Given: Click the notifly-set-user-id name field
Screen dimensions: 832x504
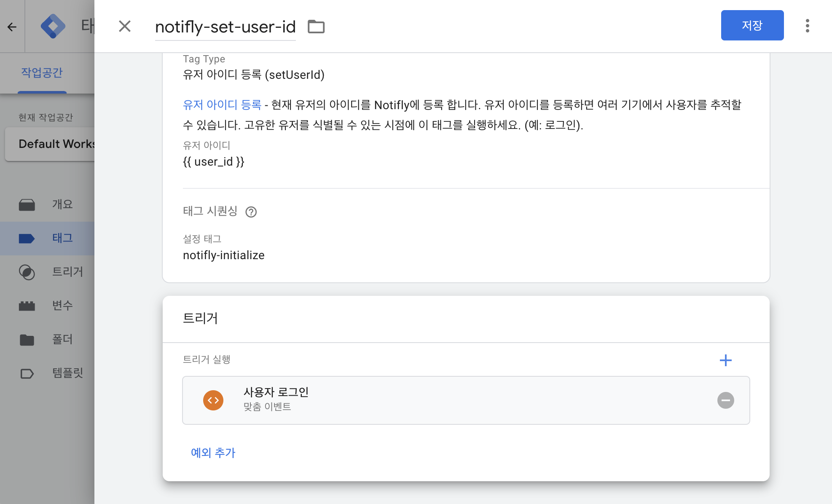Looking at the screenshot, I should 225,27.
